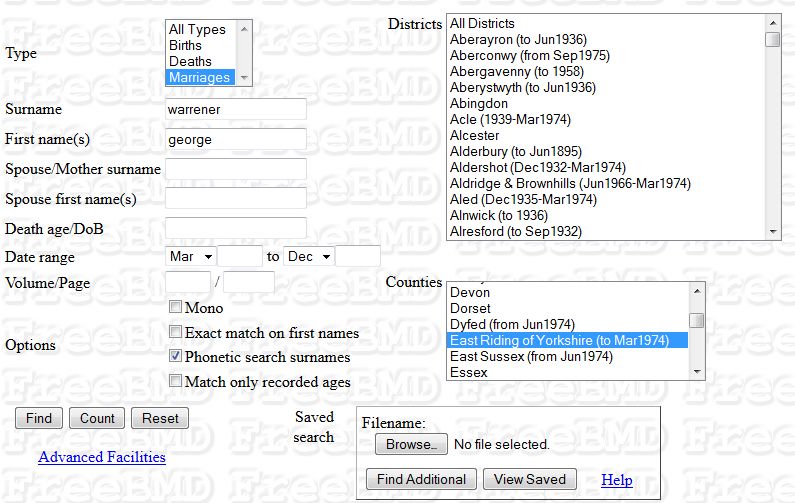The width and height of the screenshot is (795, 503).
Task: Click the Districts list scrollbar thumb
Action: 773,39
